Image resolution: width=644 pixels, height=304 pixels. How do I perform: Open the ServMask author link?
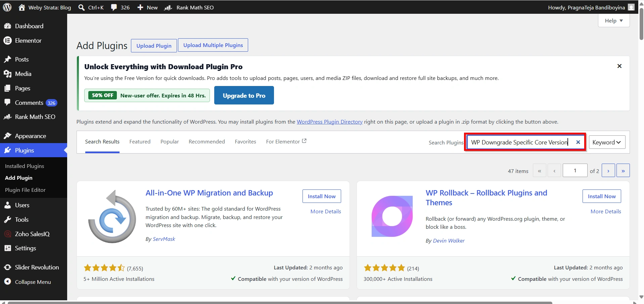[164, 239]
